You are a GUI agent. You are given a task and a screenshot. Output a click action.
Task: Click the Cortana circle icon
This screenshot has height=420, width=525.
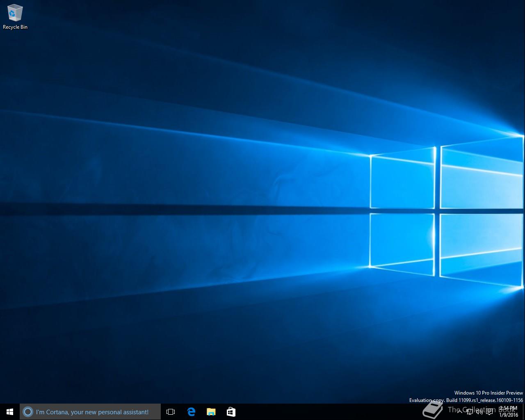27,412
